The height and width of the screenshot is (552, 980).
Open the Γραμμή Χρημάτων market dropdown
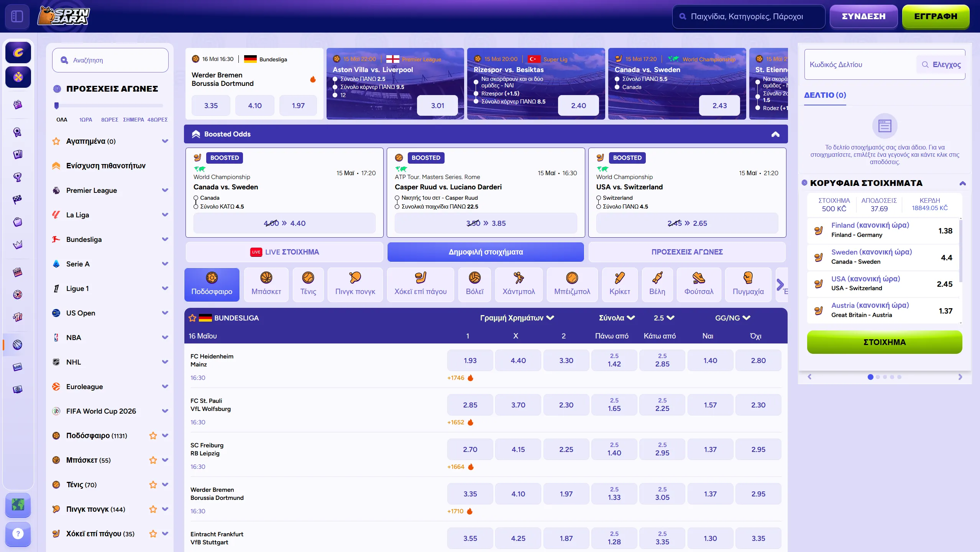[x=517, y=318]
